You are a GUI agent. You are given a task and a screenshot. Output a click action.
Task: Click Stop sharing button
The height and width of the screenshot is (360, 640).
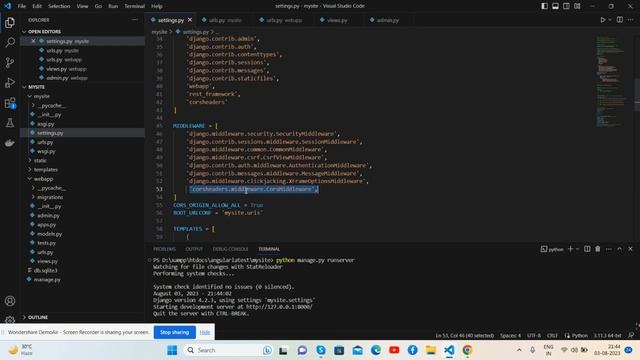click(x=174, y=332)
